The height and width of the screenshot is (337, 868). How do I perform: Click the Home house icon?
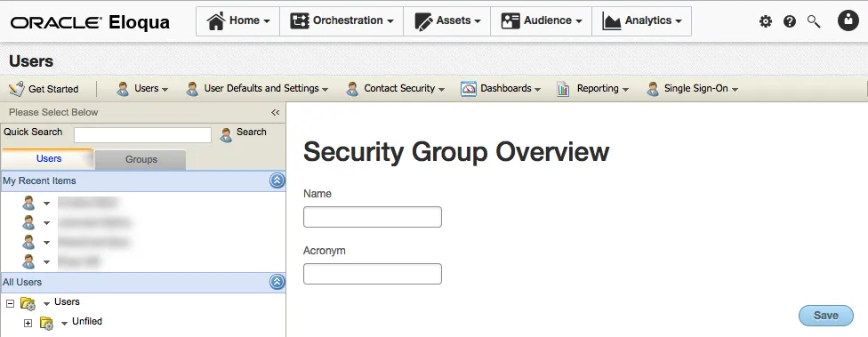(x=216, y=21)
